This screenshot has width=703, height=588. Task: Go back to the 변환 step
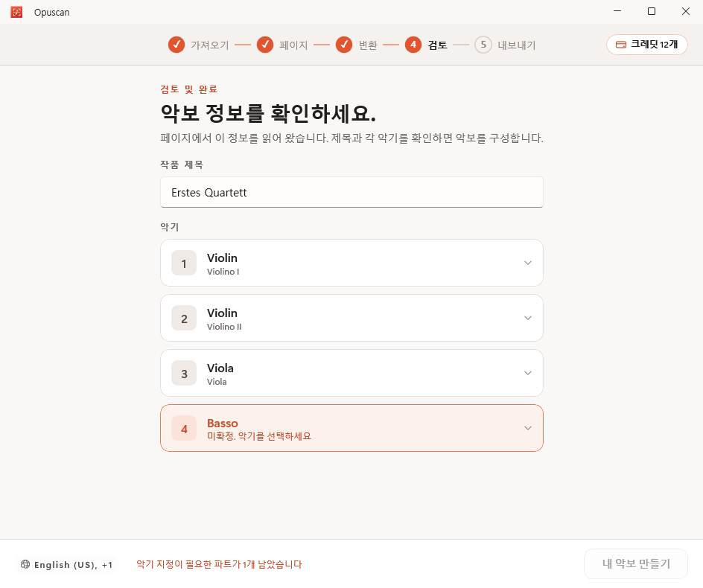pyautogui.click(x=357, y=45)
